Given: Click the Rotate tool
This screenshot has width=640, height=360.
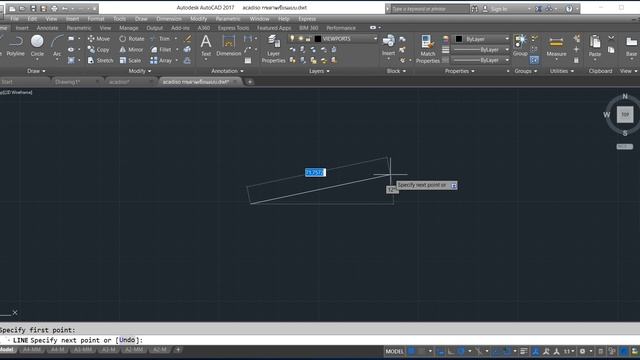Looking at the screenshot, I should [x=131, y=39].
